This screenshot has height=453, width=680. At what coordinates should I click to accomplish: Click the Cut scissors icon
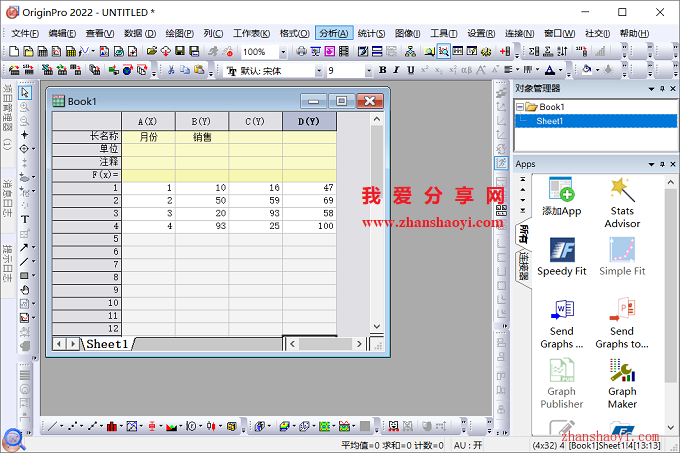click(x=171, y=70)
